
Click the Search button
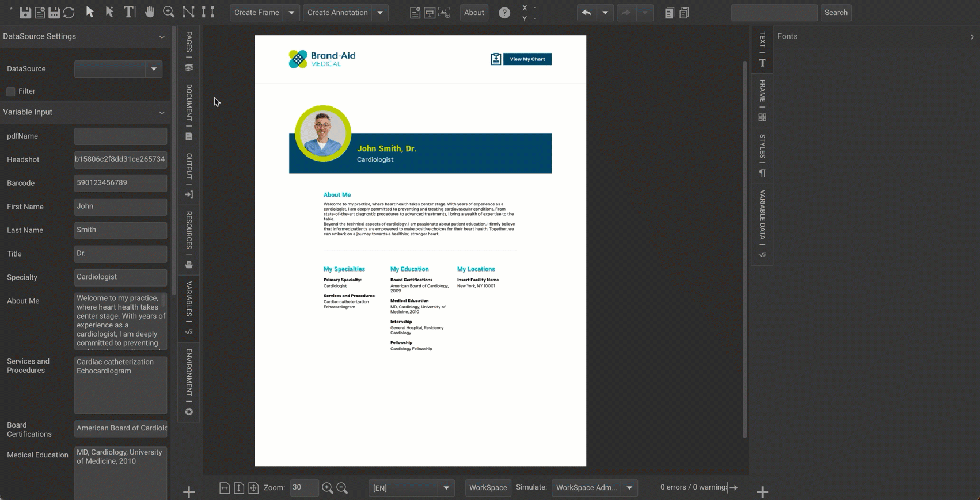pyautogui.click(x=835, y=13)
